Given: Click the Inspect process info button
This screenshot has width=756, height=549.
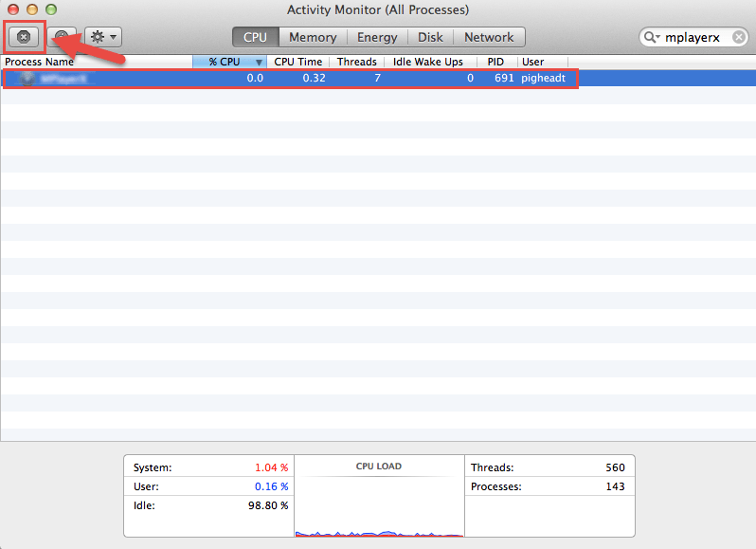Looking at the screenshot, I should pyautogui.click(x=63, y=37).
